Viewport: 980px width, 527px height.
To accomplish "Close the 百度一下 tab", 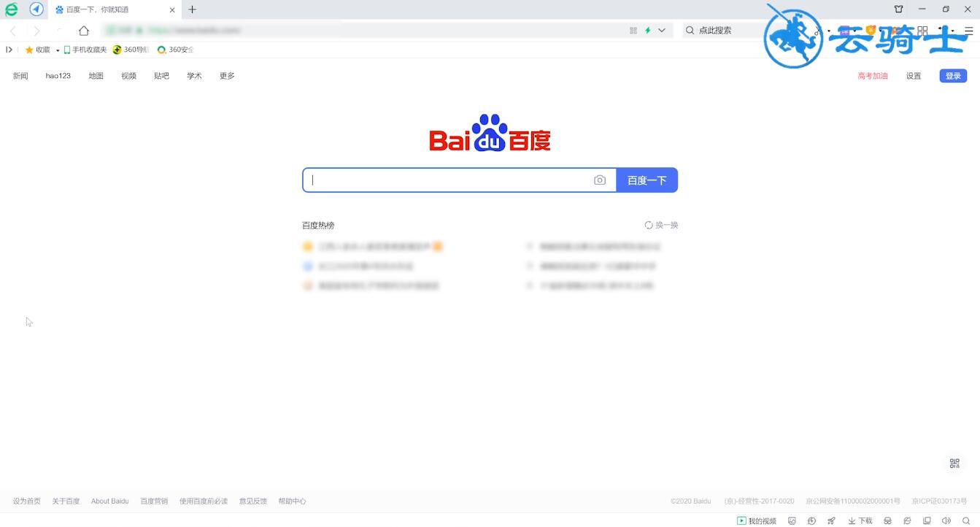I will point(172,9).
